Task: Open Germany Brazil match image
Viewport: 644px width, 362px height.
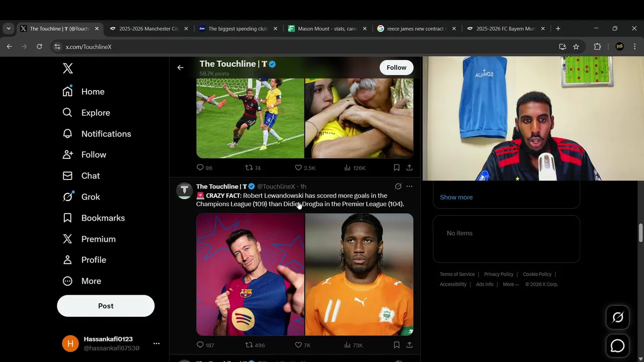Action: tap(250, 118)
